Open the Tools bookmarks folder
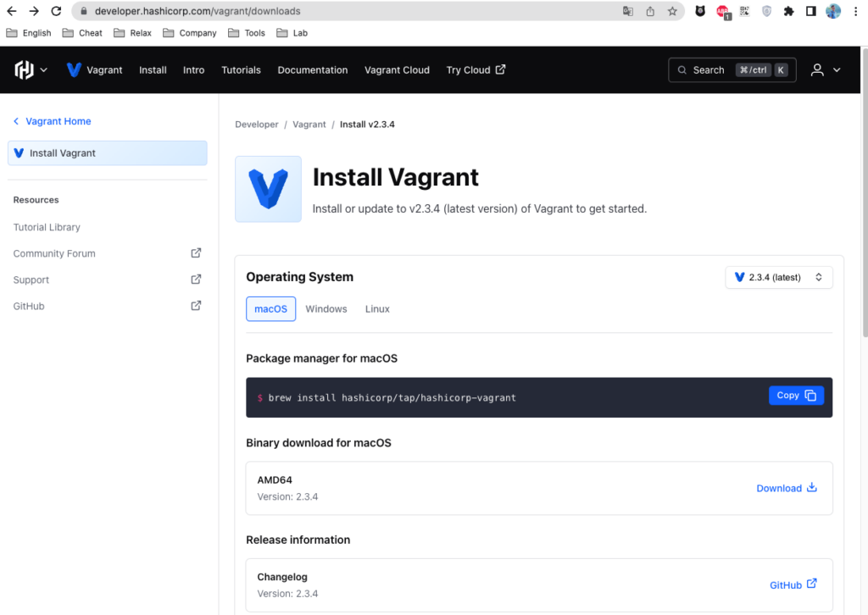 click(x=247, y=33)
